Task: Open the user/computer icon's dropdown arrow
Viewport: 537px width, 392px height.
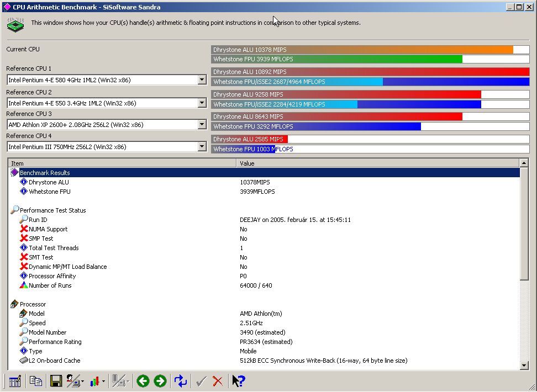Action: click(x=82, y=382)
